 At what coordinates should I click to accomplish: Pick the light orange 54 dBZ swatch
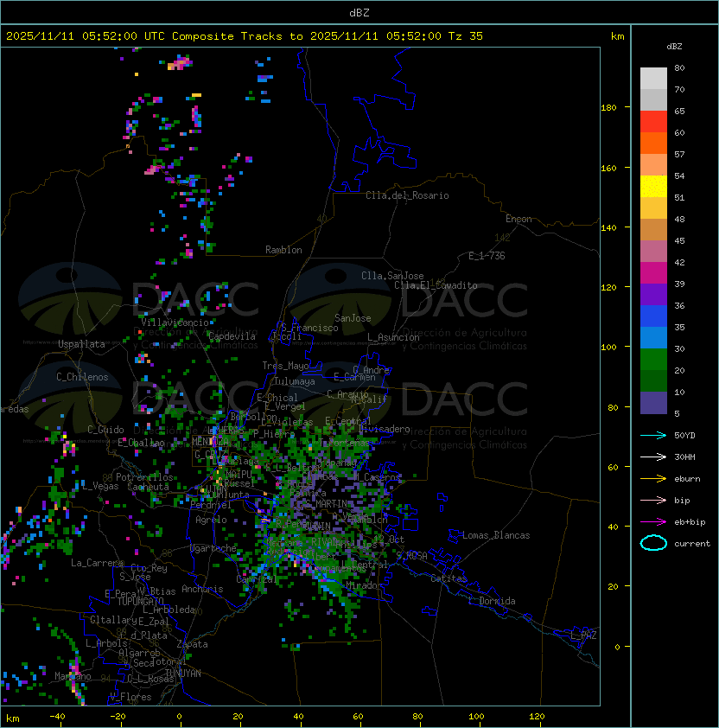tap(653, 165)
